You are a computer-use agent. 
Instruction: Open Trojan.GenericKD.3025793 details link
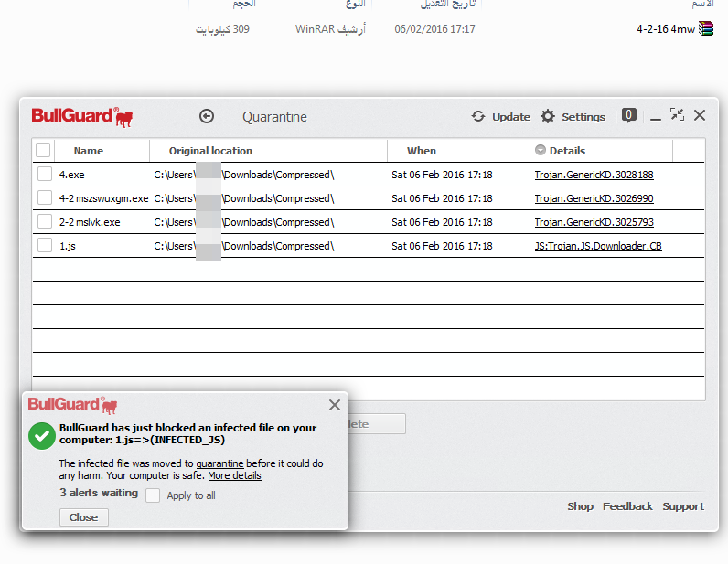[594, 222]
